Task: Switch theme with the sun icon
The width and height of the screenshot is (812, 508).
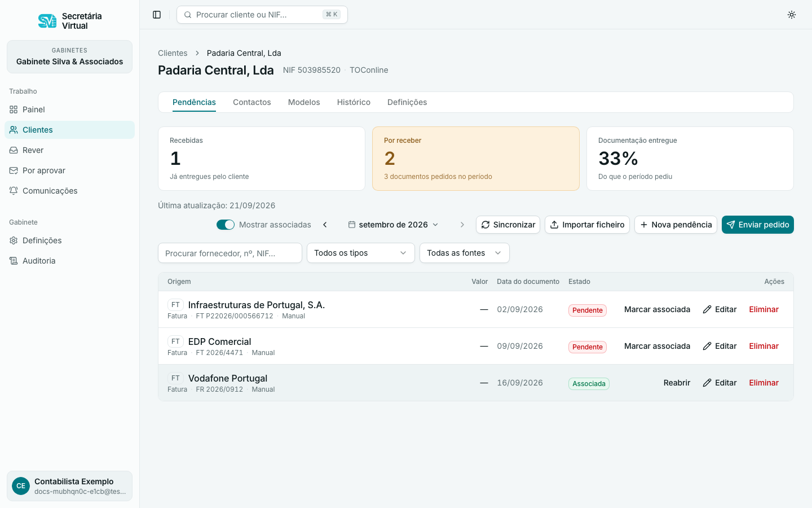Action: pyautogui.click(x=792, y=15)
